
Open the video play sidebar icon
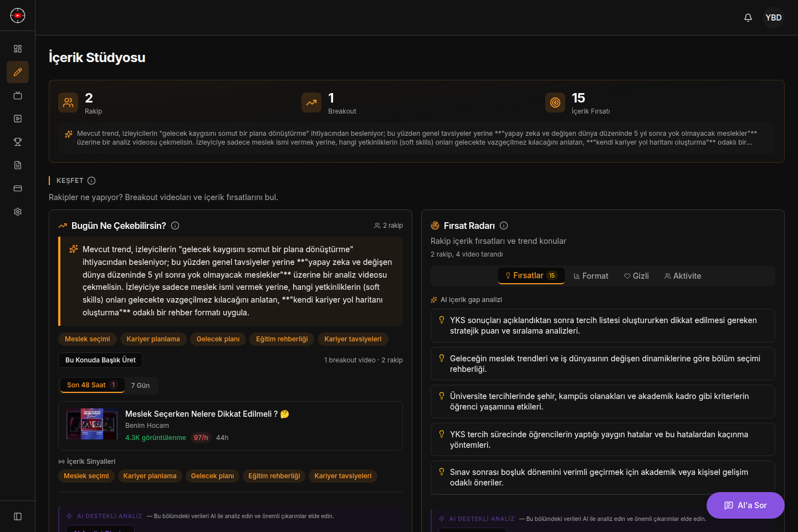[x=18, y=119]
